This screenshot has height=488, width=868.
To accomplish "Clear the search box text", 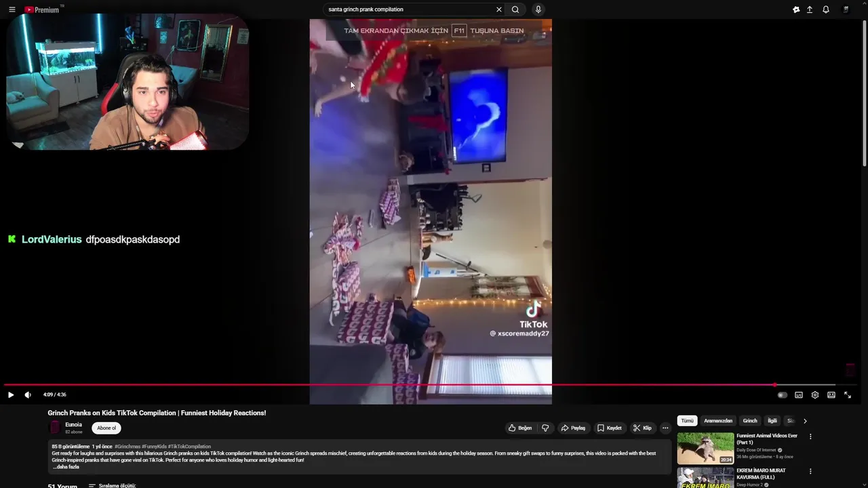I will [x=499, y=9].
